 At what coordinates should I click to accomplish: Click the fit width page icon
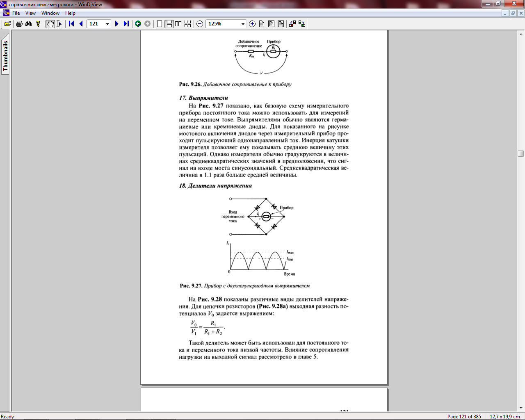tap(281, 24)
